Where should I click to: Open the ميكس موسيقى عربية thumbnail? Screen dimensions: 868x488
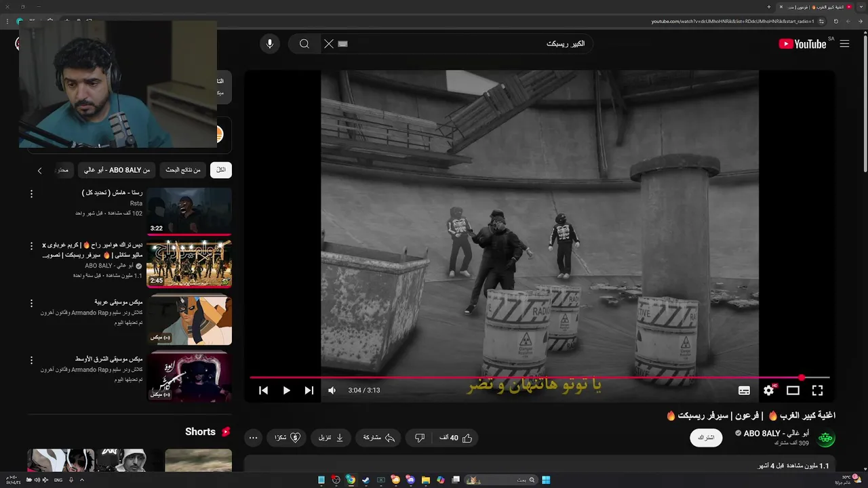(189, 320)
